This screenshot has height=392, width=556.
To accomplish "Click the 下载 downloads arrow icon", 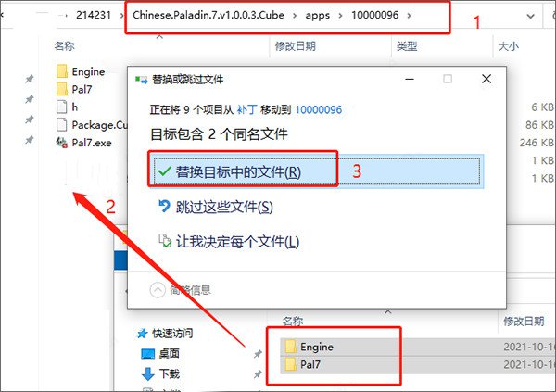I will coord(148,373).
